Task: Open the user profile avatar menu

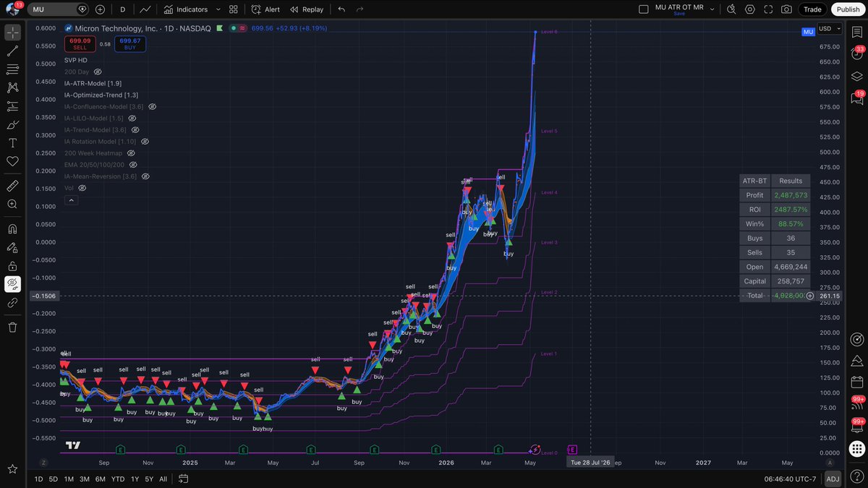Action: [x=12, y=9]
